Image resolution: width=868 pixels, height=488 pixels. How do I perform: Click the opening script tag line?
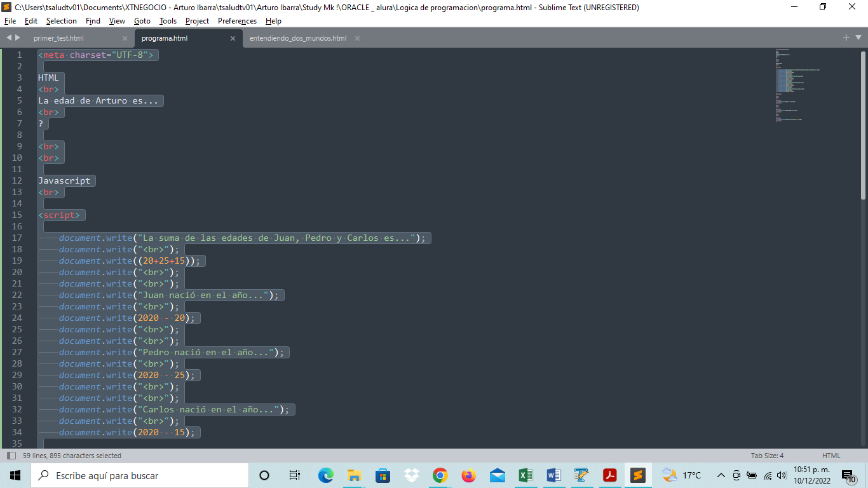(x=59, y=215)
